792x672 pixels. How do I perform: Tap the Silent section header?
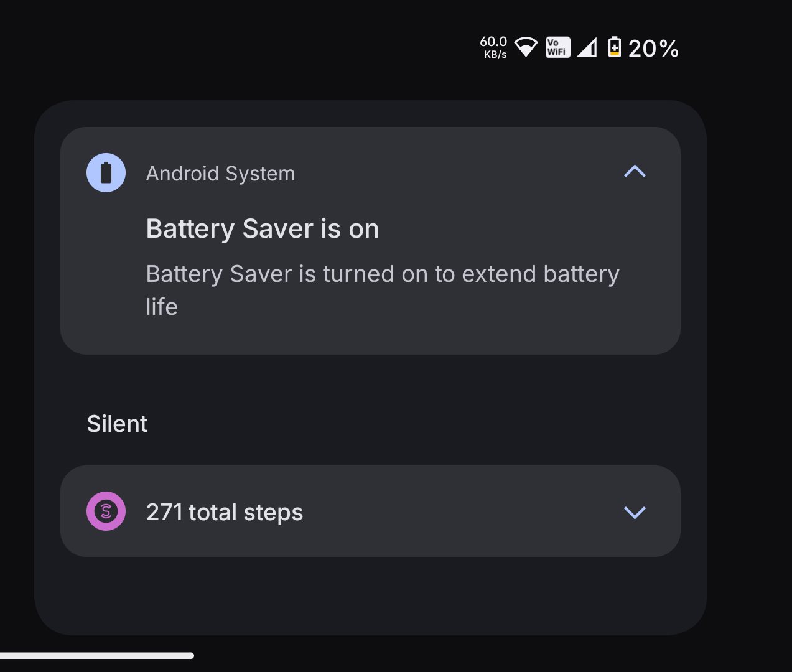(x=117, y=424)
